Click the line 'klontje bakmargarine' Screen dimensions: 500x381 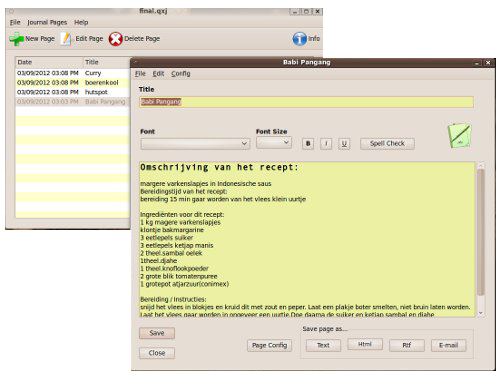click(172, 230)
